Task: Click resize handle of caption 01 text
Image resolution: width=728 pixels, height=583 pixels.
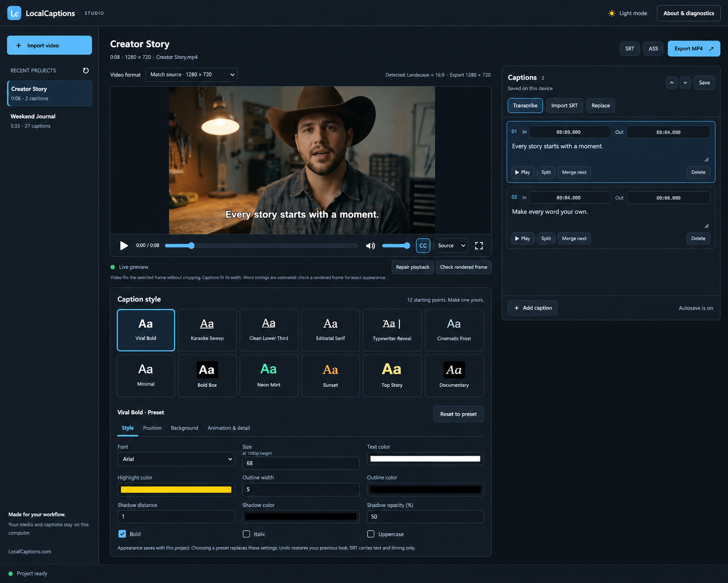Action: (x=707, y=160)
